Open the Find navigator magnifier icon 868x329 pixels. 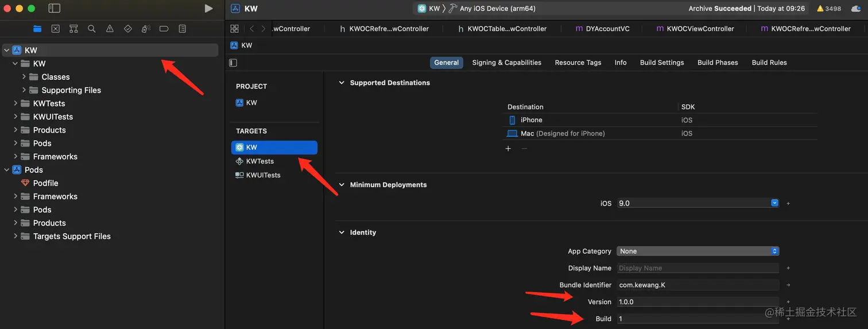point(91,29)
